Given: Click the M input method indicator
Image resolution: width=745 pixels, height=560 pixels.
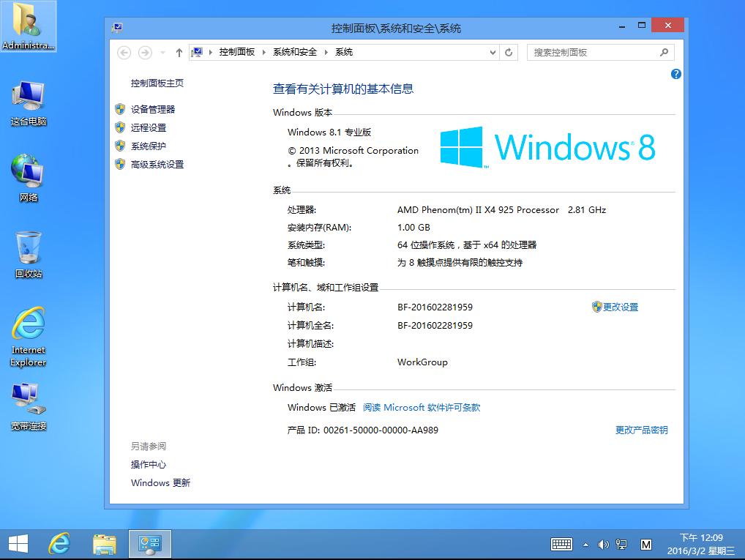Looking at the screenshot, I should pos(645,545).
